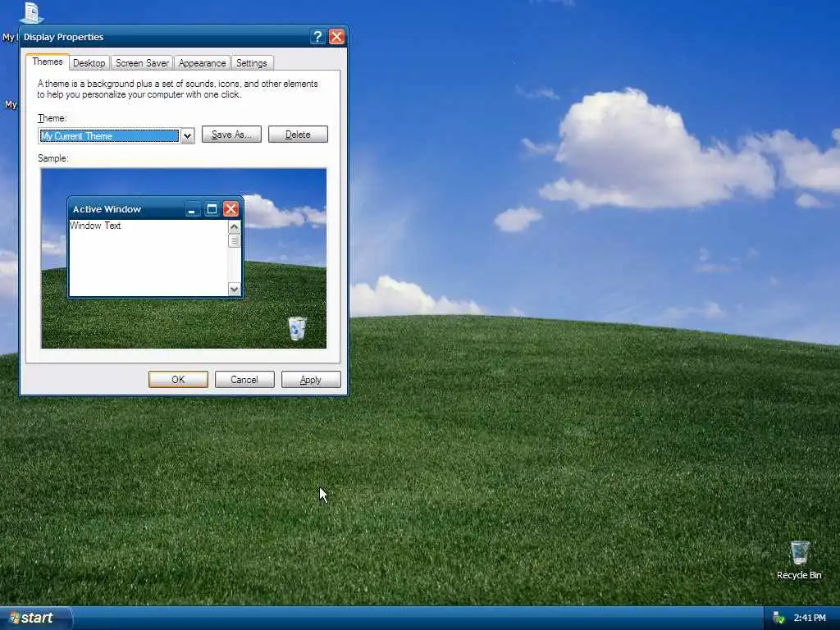Image resolution: width=840 pixels, height=630 pixels.
Task: Click the network tray icon
Action: [x=778, y=618]
